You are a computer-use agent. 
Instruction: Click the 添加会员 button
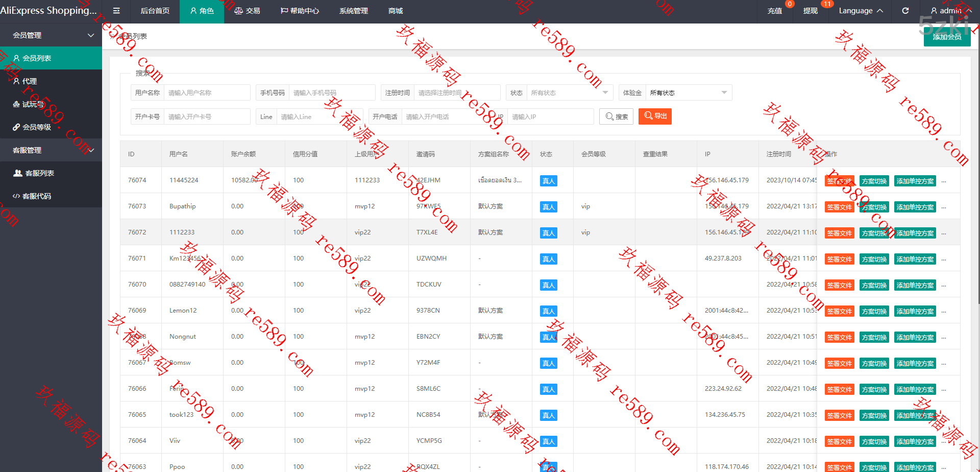(x=947, y=37)
